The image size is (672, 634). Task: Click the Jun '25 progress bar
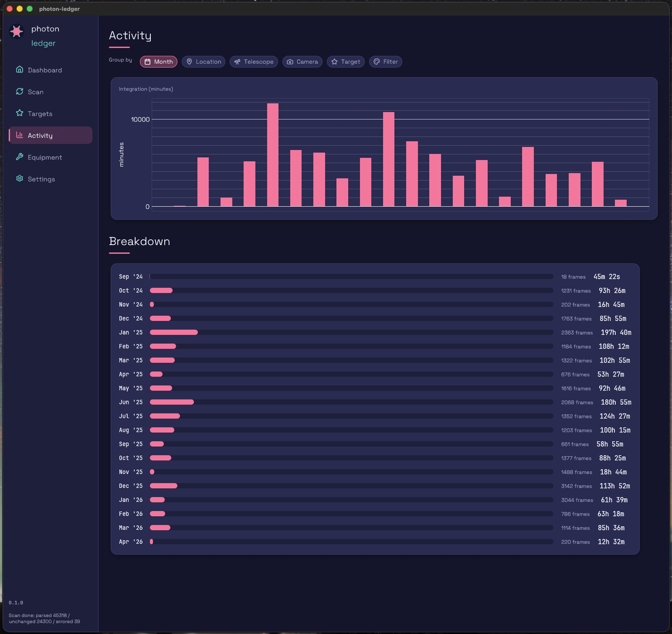point(351,402)
